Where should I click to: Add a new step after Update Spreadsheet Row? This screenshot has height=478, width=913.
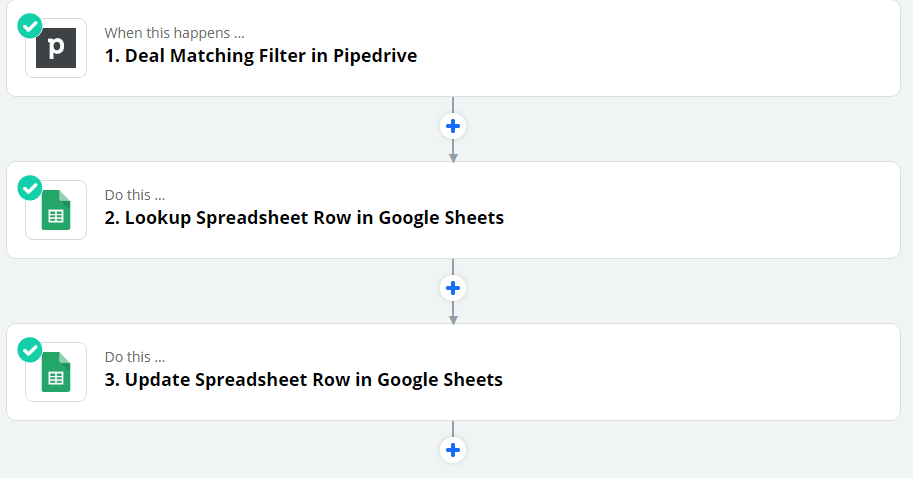(x=453, y=450)
